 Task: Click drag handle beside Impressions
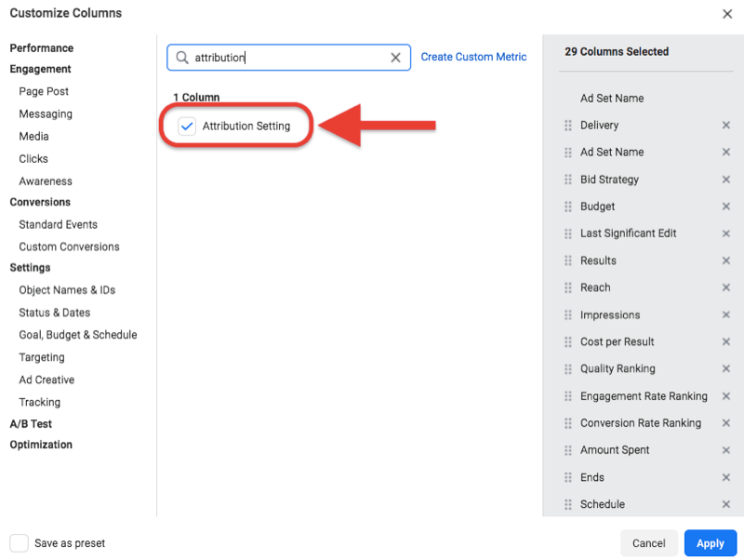[568, 314]
